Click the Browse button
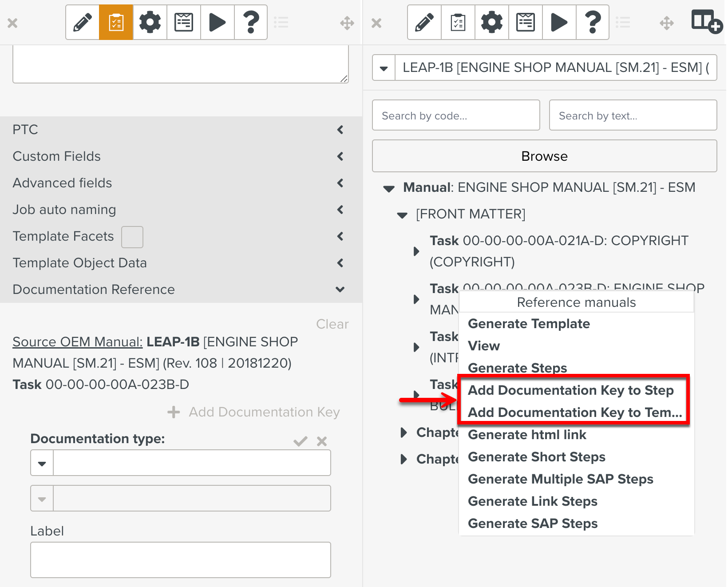Viewport: 728px width, 587px height. point(545,156)
